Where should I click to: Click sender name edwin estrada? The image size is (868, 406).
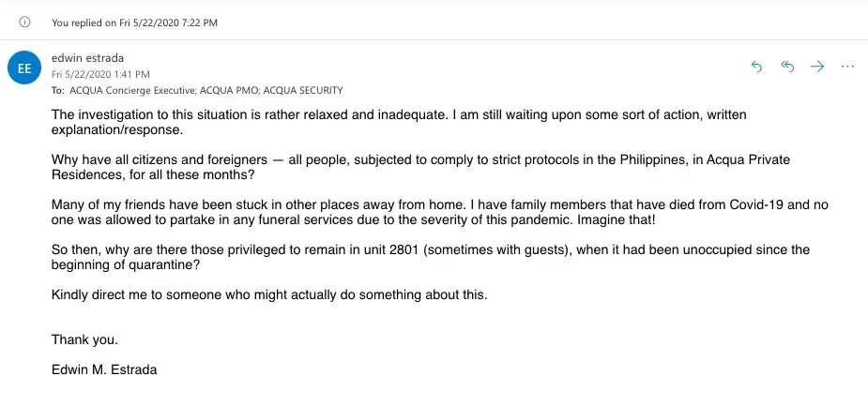click(x=86, y=57)
